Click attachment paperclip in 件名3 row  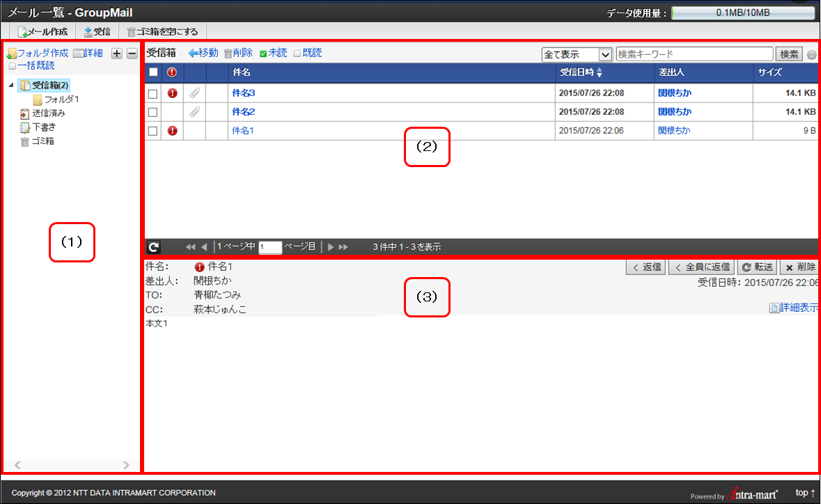point(194,93)
